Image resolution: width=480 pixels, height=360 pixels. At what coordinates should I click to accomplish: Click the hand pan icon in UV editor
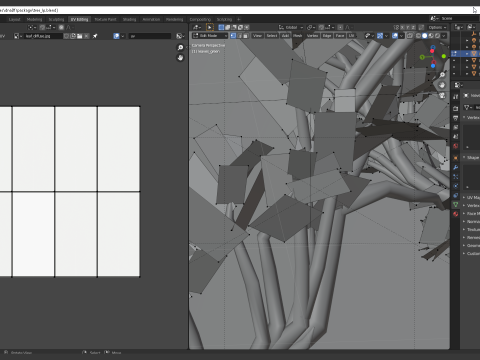coord(180,58)
